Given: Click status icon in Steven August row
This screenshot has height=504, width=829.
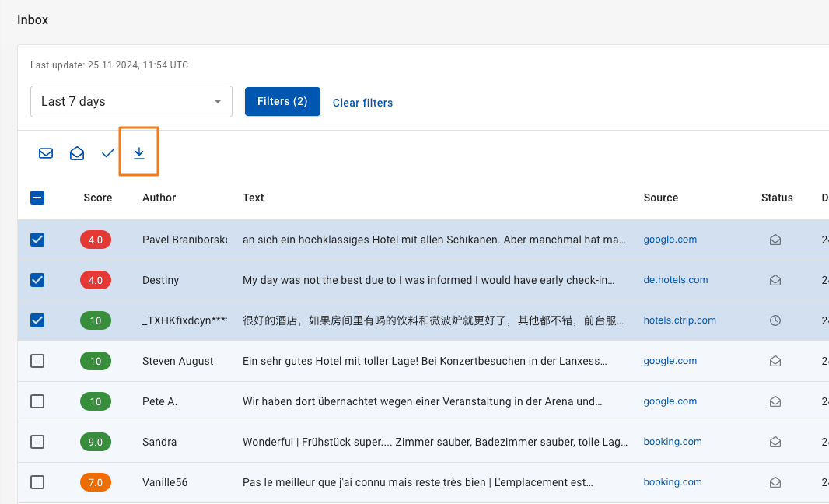Looking at the screenshot, I should click(775, 361).
